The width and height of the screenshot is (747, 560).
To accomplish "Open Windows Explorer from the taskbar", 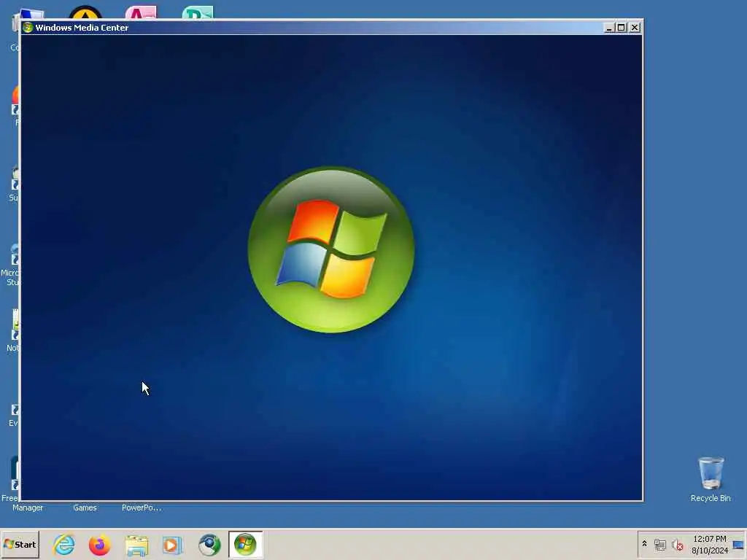I will [136, 545].
